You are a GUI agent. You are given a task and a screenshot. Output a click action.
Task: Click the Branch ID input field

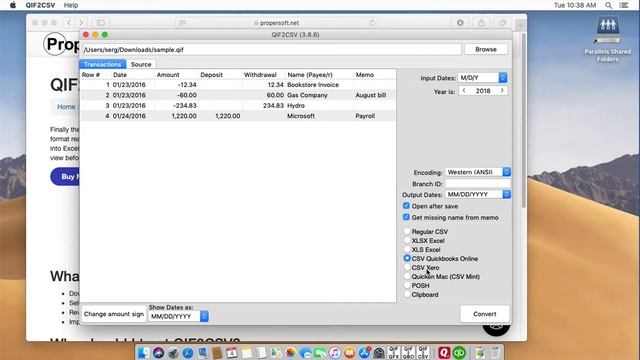pos(478,184)
